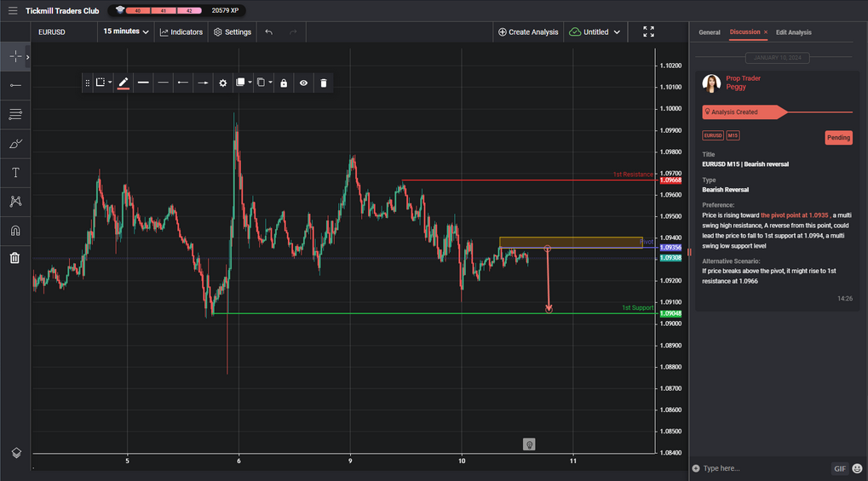Click the 1.09668 resistance price label
This screenshot has width=868, height=481.
(x=670, y=180)
